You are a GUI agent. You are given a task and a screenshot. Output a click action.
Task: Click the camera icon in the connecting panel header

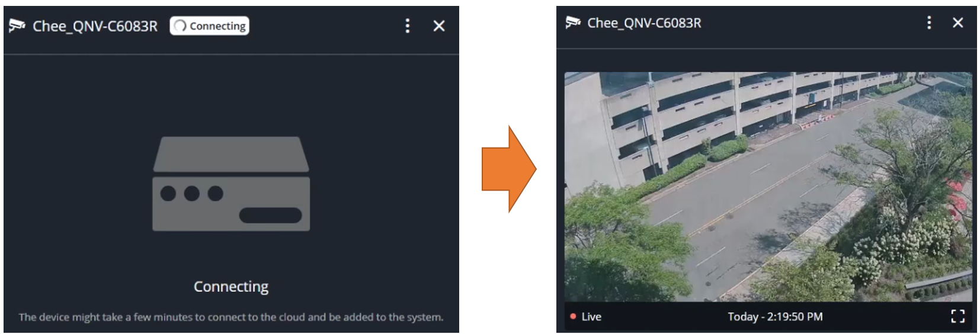point(17,26)
